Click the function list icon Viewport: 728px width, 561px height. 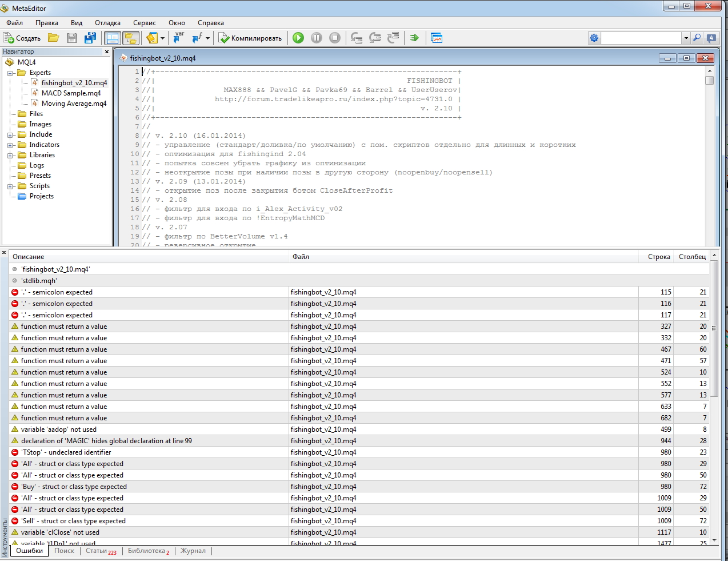point(197,38)
